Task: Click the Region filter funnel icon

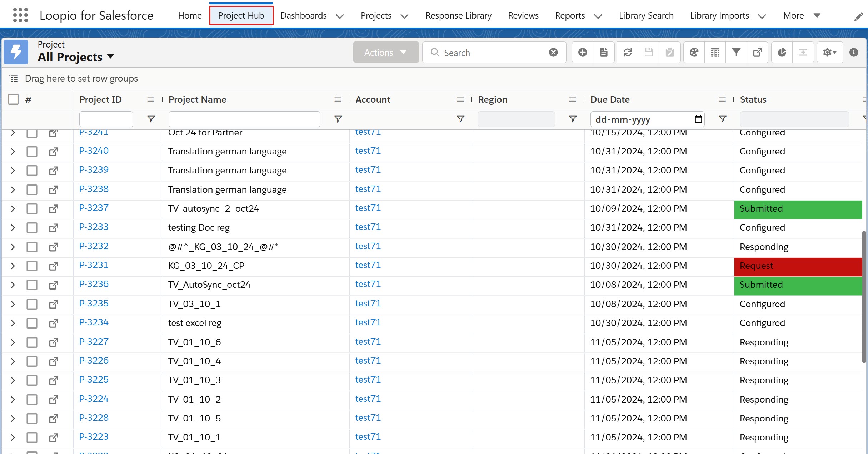Action: point(573,119)
